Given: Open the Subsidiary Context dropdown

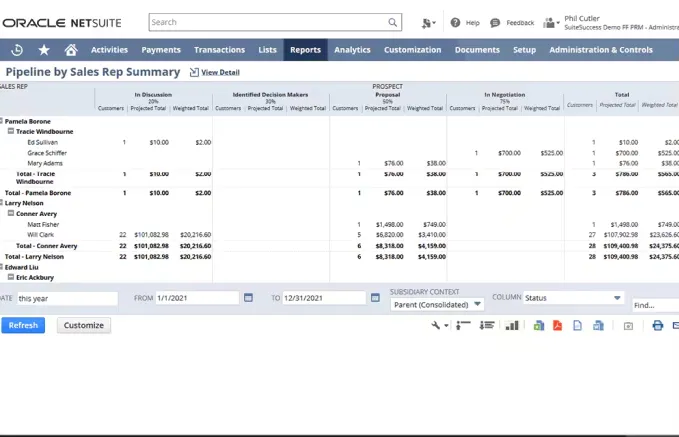Looking at the screenshot, I should click(437, 303).
